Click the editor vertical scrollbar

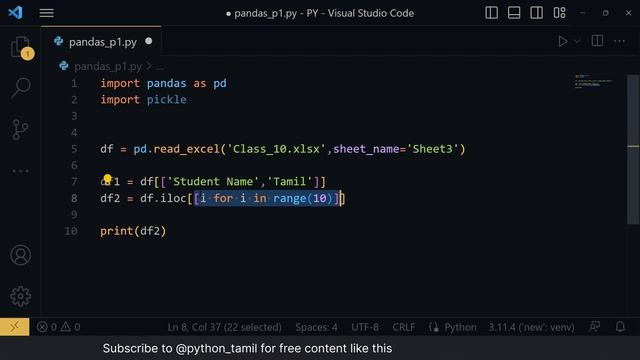[633, 149]
